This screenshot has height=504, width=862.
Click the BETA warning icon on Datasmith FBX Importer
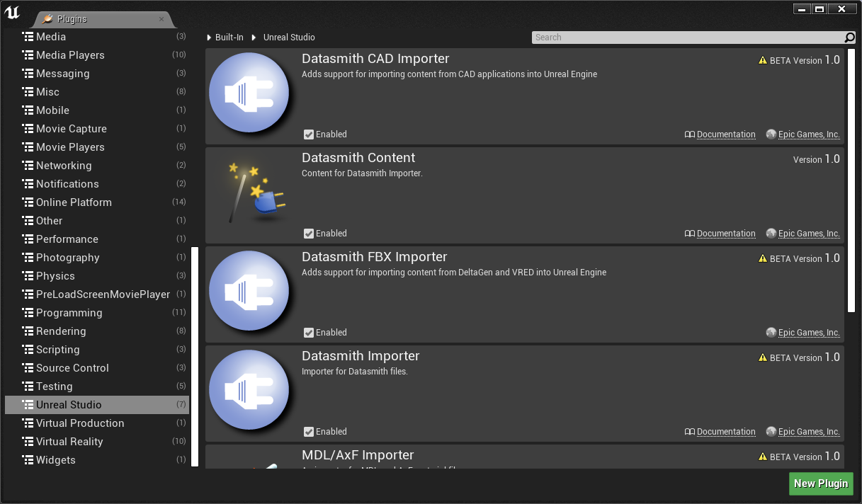coord(763,259)
